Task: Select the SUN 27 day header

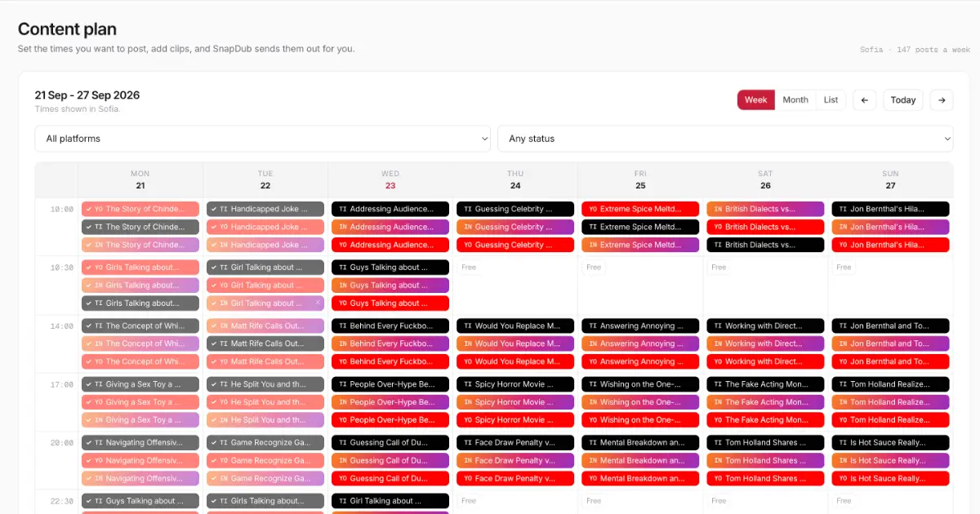Action: pos(891,179)
